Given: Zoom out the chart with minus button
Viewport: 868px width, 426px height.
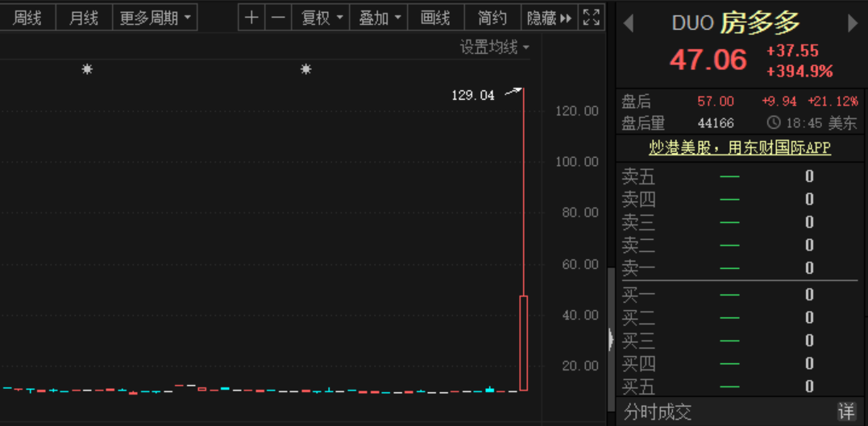Looking at the screenshot, I should [278, 18].
